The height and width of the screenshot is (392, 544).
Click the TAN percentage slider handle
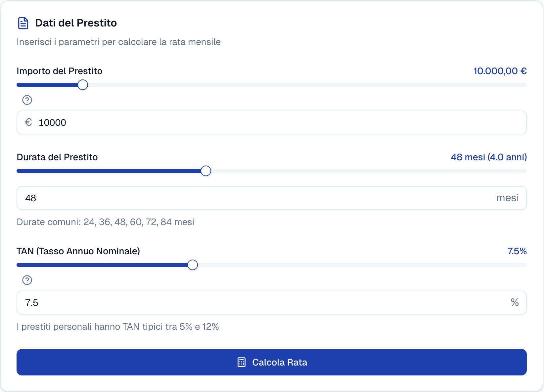[x=192, y=265]
